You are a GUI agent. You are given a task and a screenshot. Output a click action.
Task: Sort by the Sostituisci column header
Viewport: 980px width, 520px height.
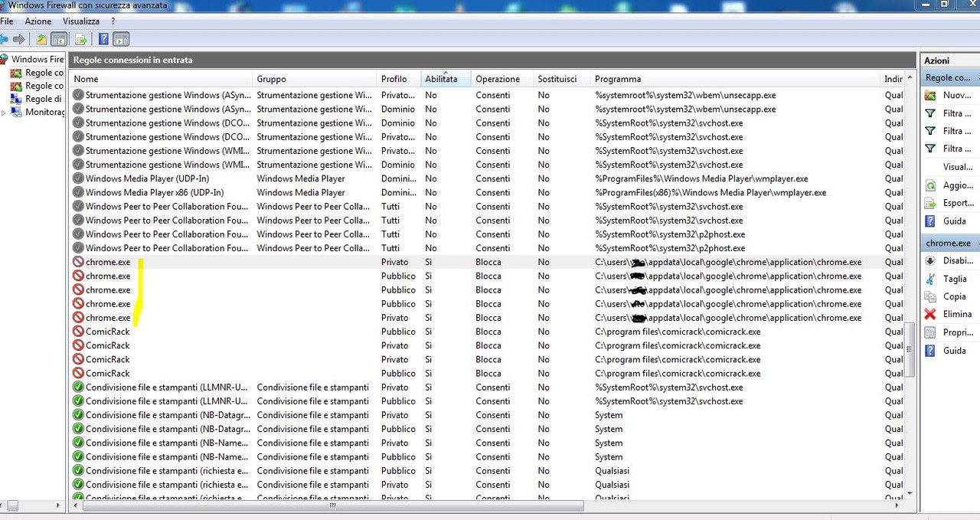560,79
